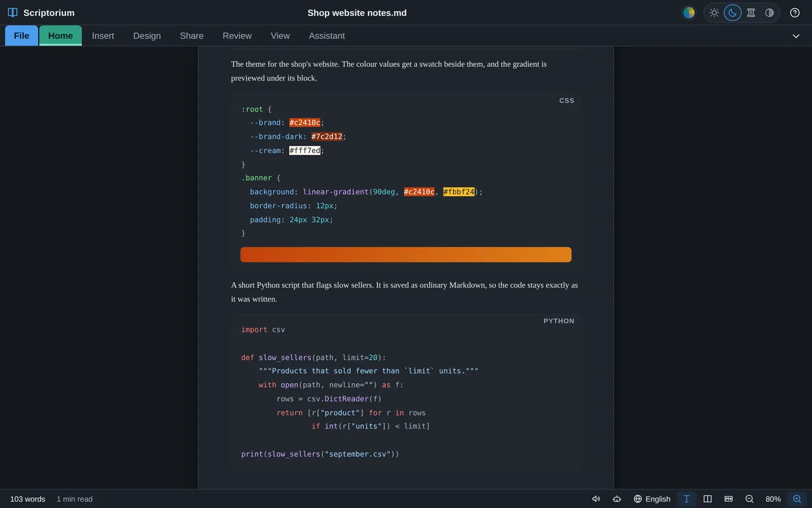This screenshot has height=508, width=812.
Task: Click the PYTHON language label
Action: tap(559, 321)
